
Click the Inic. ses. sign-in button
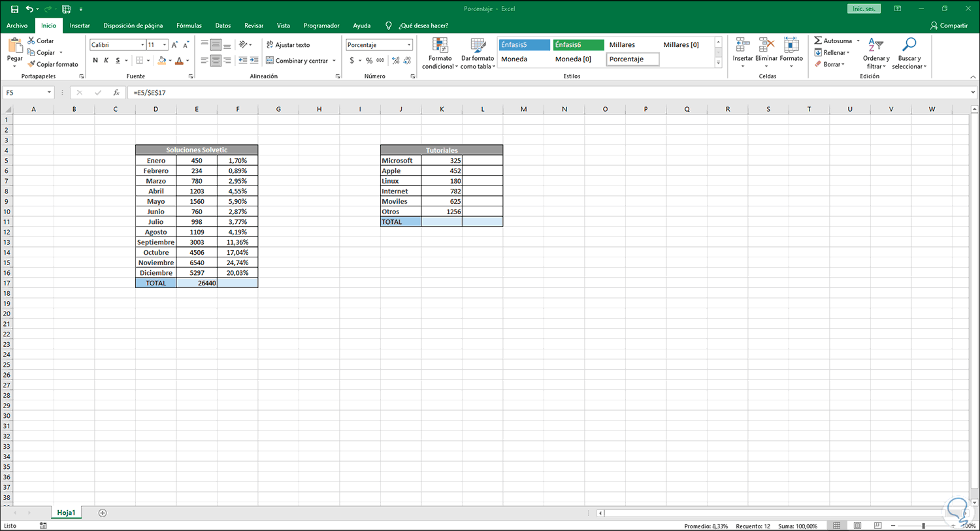tap(863, 9)
